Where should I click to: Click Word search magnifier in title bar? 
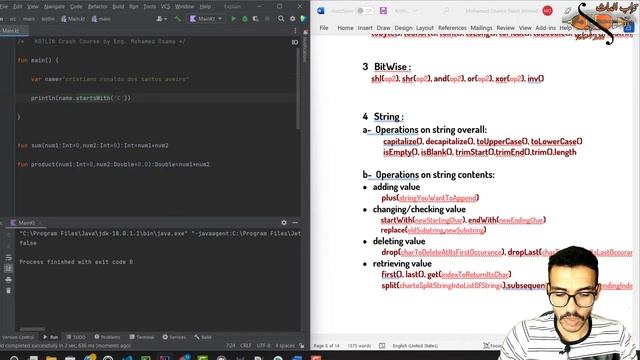coord(446,11)
